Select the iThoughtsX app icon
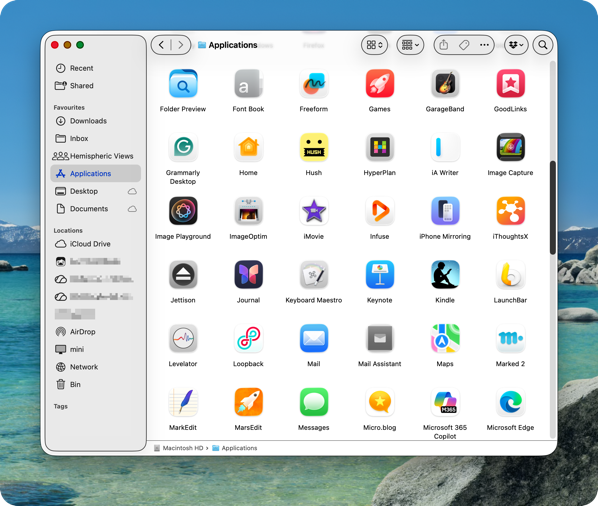 510,211
